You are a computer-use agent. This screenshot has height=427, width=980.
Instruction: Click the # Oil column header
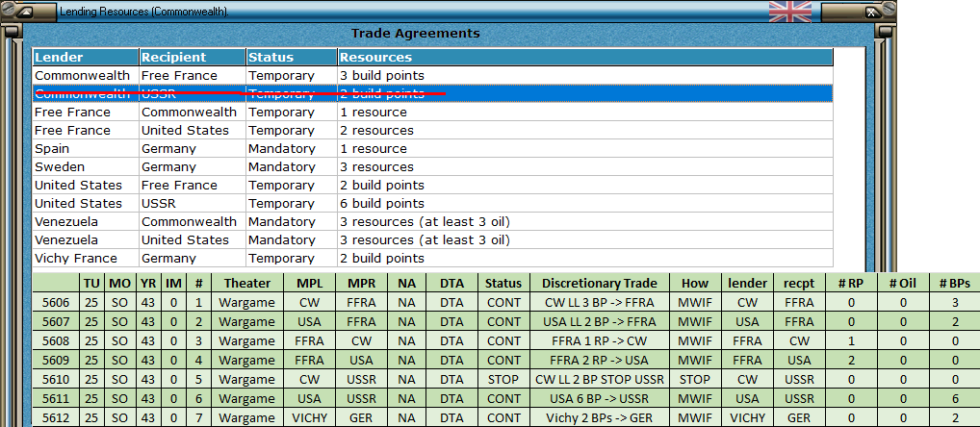[x=902, y=283]
